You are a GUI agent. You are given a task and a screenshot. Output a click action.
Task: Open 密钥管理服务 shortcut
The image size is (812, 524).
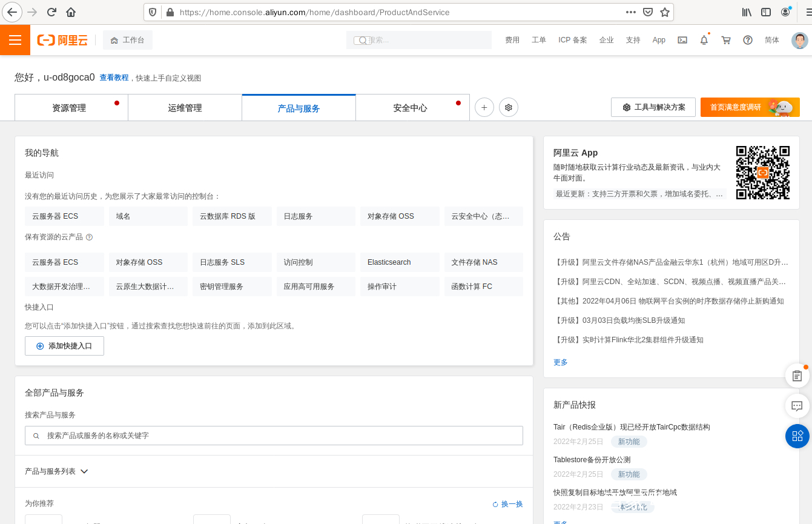[x=232, y=287]
